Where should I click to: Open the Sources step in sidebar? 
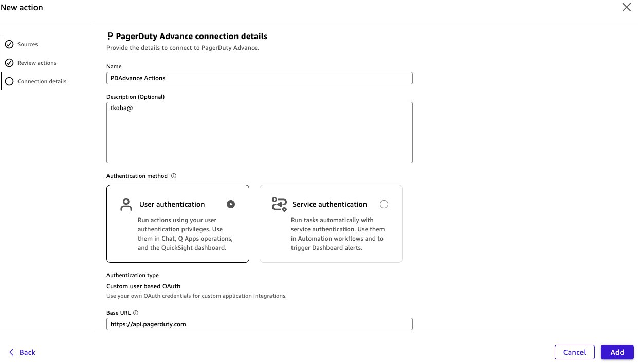point(27,44)
